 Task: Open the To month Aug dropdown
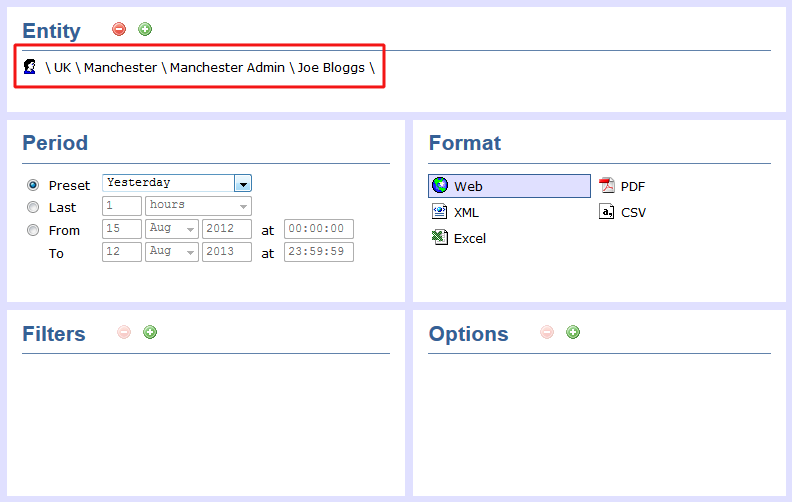[x=190, y=252]
